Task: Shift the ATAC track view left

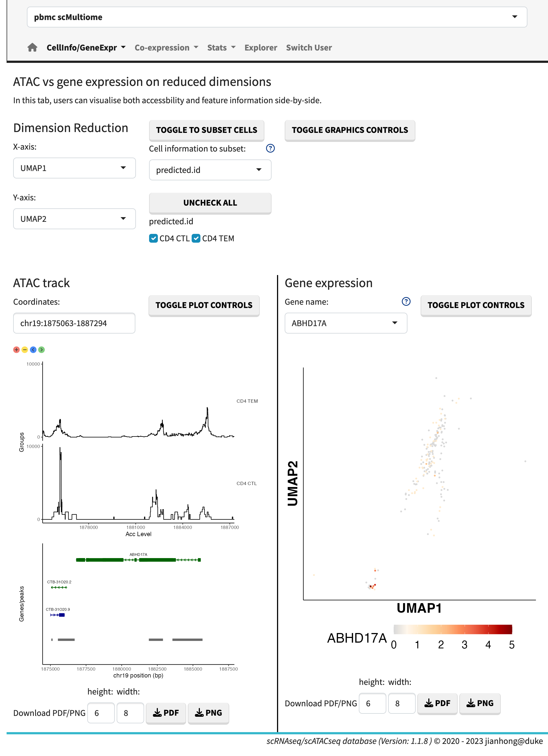Action: [x=33, y=350]
